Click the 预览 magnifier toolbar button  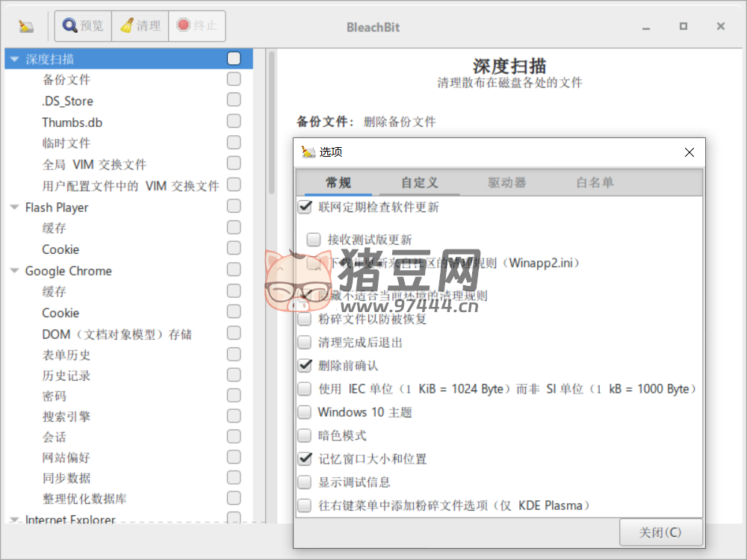(83, 26)
